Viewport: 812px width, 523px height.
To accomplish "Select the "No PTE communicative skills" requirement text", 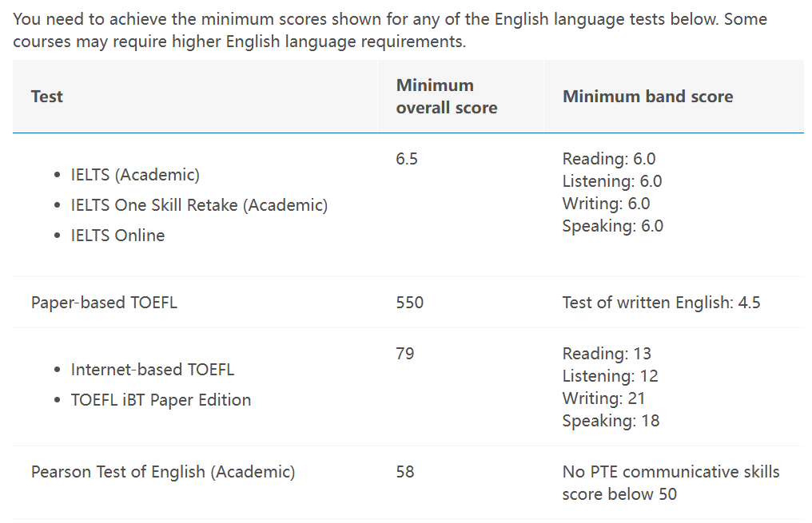I will pyautogui.click(x=671, y=472).
